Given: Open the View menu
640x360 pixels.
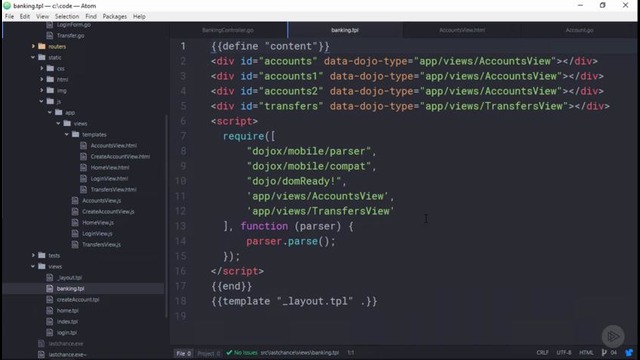Looking at the screenshot, I should (42, 16).
